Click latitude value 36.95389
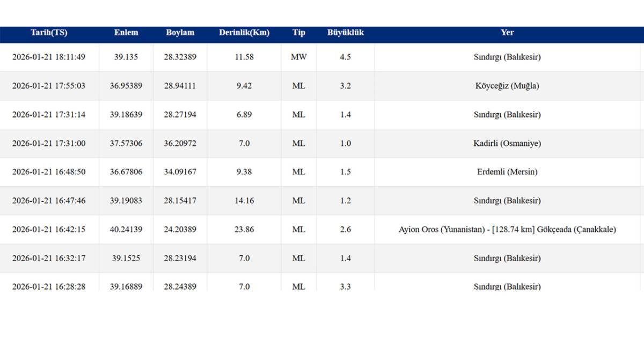 point(126,86)
